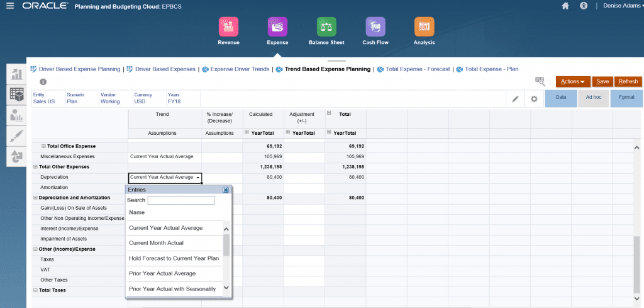
Task: Click the Search field in Entries
Action: tap(181, 200)
